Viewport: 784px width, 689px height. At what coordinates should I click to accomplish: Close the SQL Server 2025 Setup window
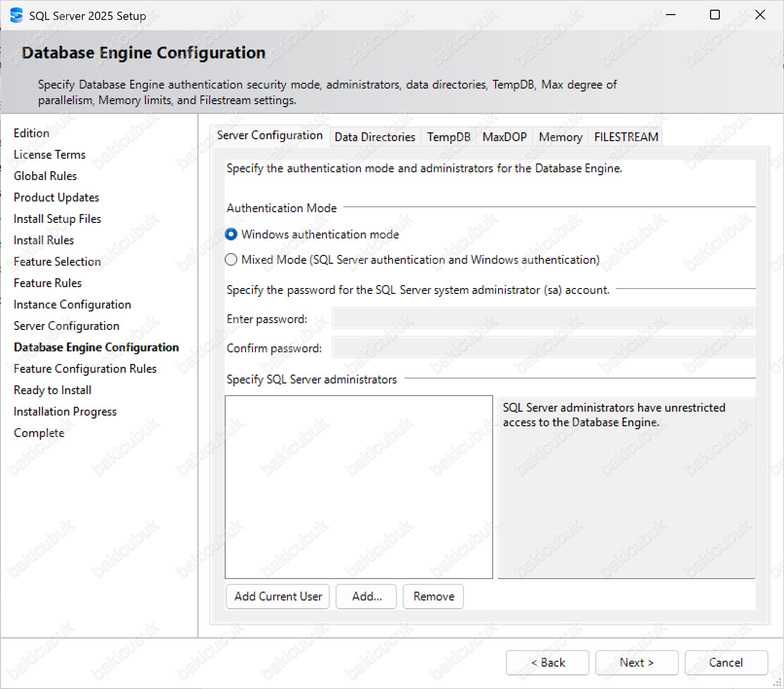(x=760, y=15)
